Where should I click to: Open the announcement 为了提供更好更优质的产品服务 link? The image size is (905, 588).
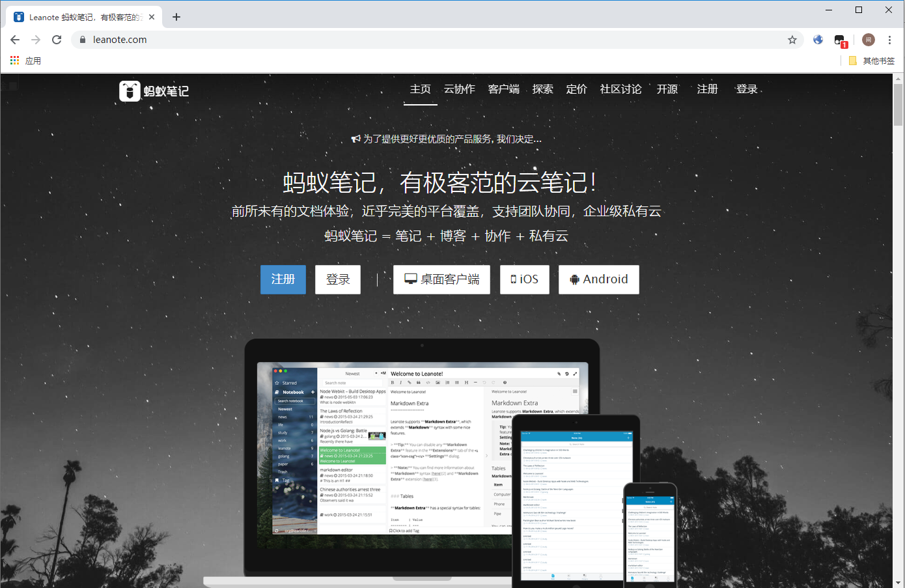(452, 139)
